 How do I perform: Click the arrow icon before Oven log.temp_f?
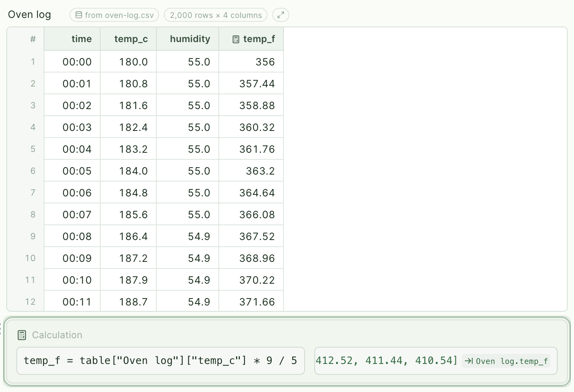469,361
